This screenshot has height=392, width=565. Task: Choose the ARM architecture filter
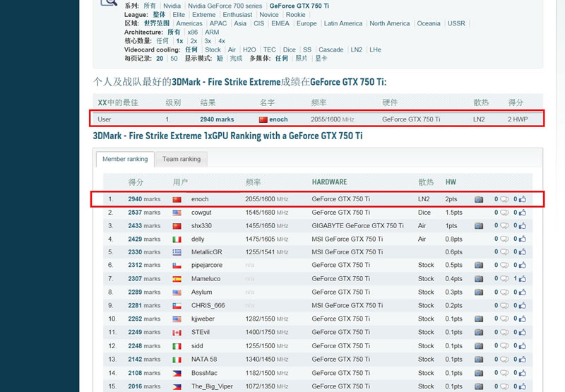212,32
